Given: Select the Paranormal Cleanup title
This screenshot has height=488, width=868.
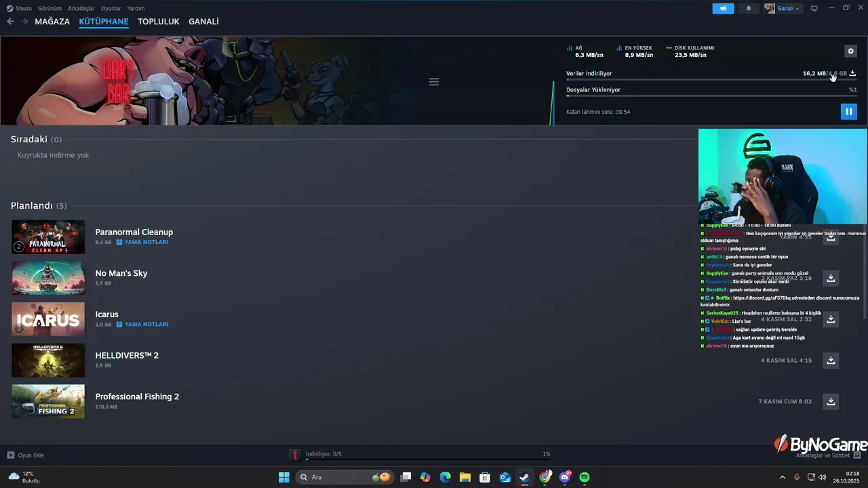Looking at the screenshot, I should (134, 232).
